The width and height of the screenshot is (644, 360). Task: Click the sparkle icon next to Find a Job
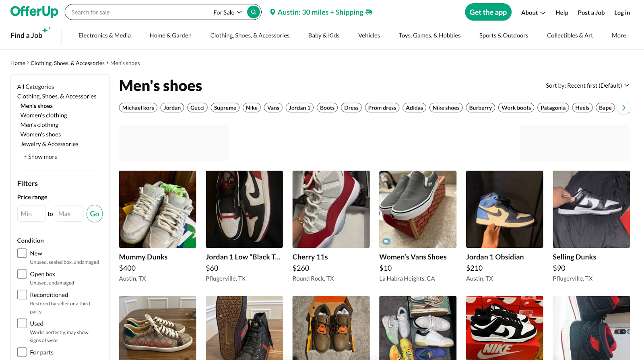47,30
